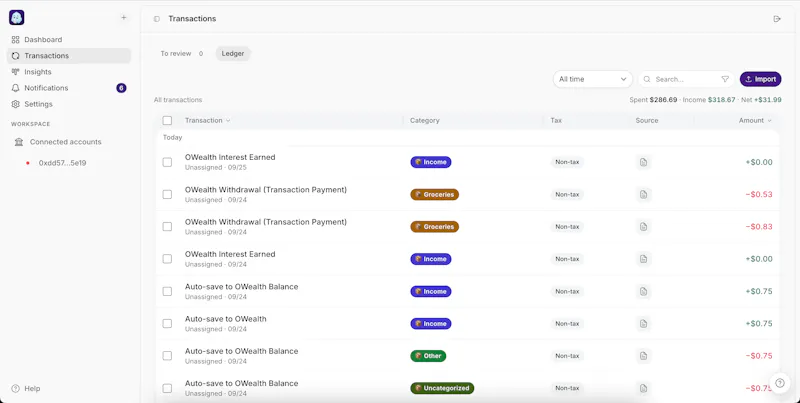
Task: Sort by the Amount column header
Action: click(755, 120)
